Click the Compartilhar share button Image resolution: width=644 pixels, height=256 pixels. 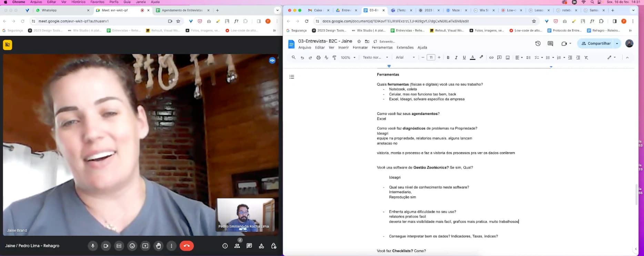click(x=596, y=43)
